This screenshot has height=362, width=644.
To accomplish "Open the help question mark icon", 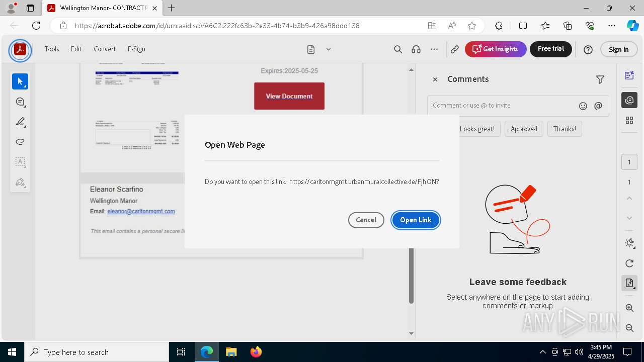I will pos(588,49).
